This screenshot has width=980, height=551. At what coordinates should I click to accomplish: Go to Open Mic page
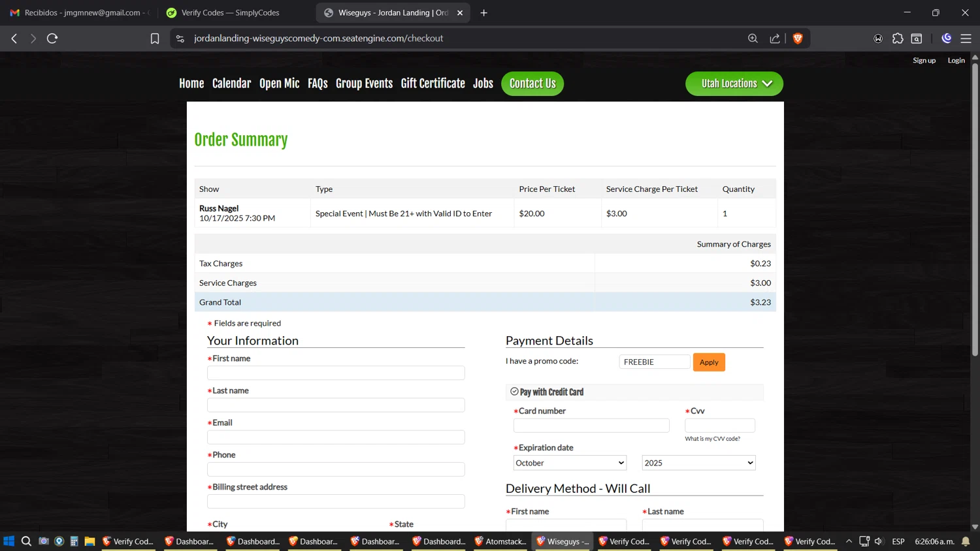(x=279, y=84)
